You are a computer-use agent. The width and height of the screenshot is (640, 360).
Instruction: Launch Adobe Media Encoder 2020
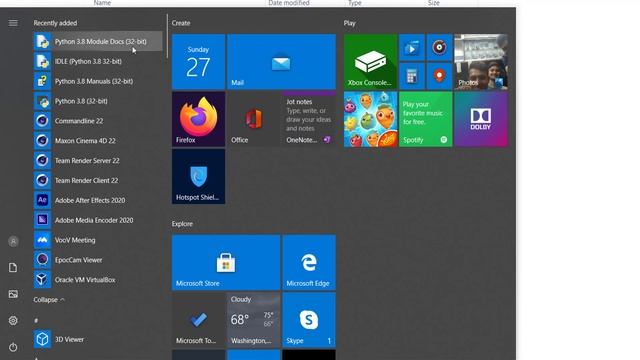[x=98, y=220]
